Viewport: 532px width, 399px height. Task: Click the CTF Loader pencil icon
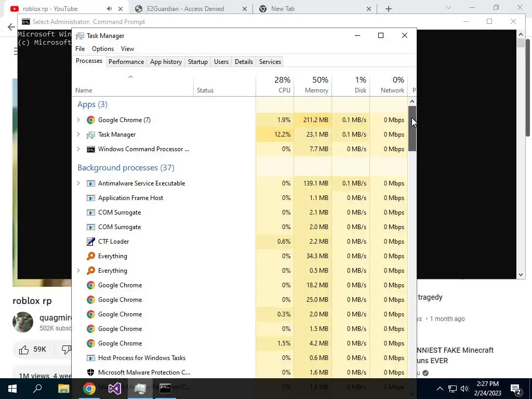pyautogui.click(x=90, y=242)
